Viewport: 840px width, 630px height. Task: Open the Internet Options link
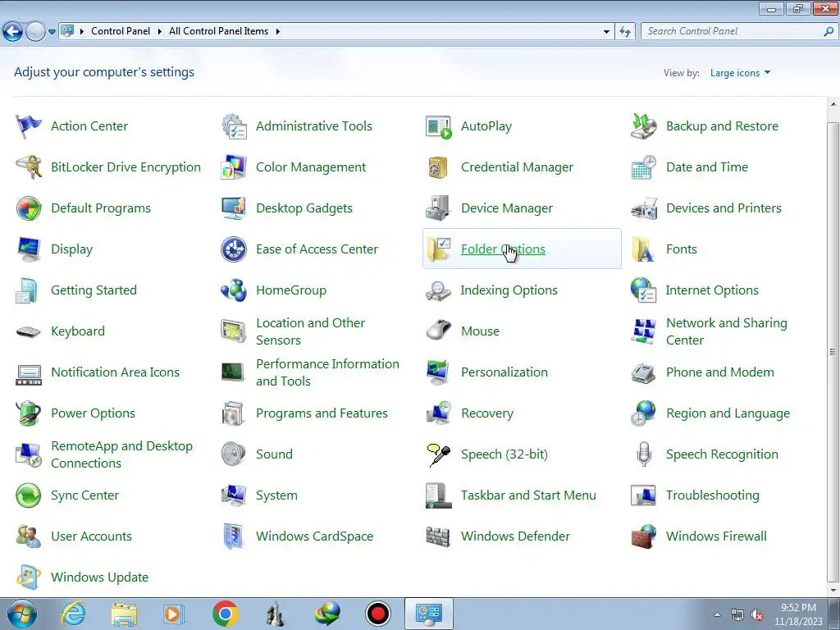(x=712, y=290)
